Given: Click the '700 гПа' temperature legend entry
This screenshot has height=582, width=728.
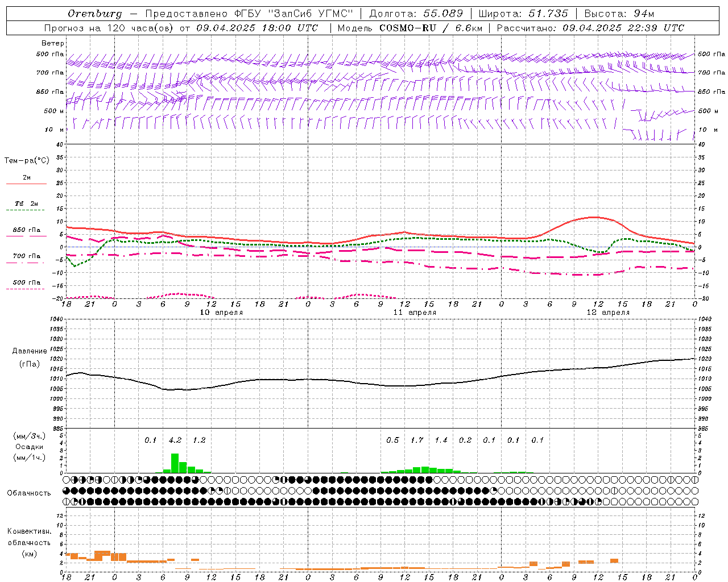Looking at the screenshot, I should coord(27,256).
